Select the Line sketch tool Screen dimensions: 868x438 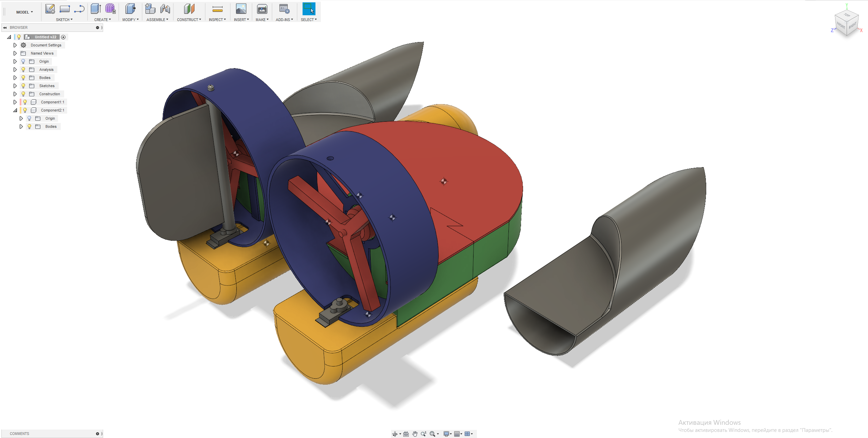[x=79, y=9]
